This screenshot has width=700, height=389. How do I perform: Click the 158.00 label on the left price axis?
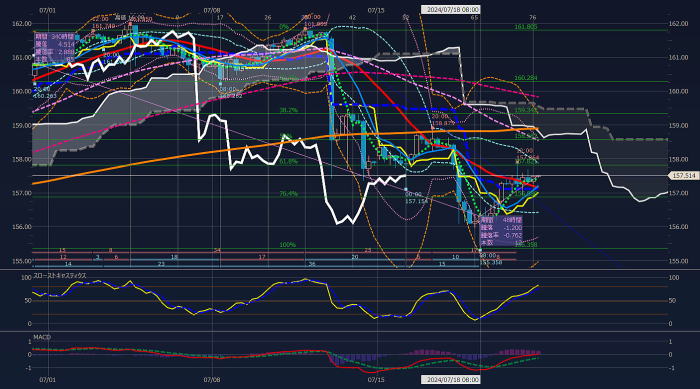tap(21, 159)
